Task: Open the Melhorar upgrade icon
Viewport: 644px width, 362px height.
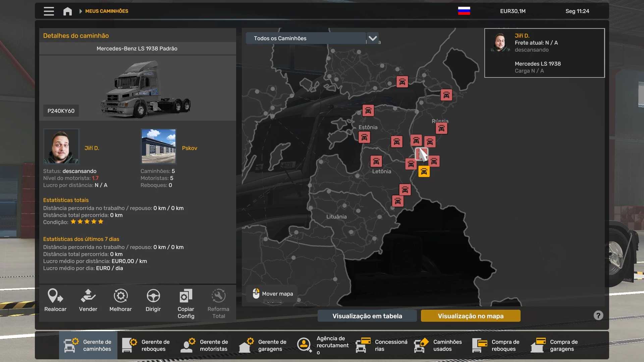Action: coord(120,296)
